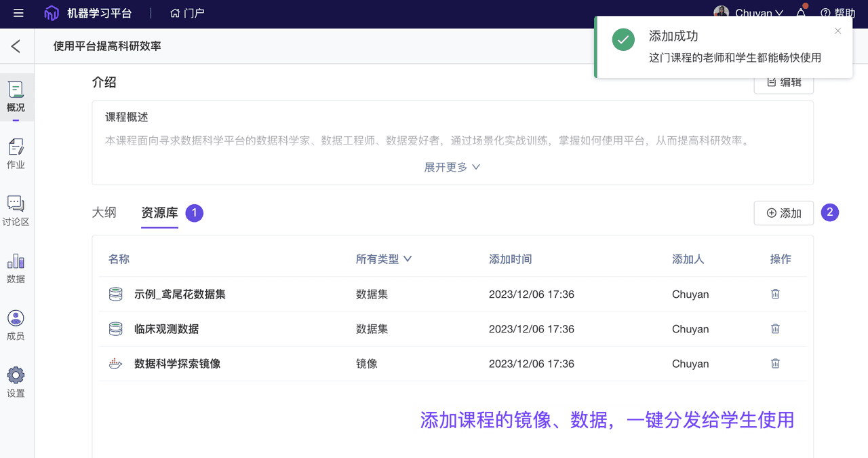
Task: Close the 添加成功 notification
Action: coord(837,31)
